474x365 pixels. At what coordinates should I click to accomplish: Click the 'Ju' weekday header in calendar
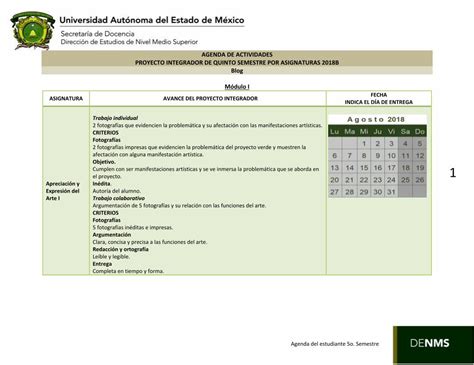pyautogui.click(x=378, y=132)
